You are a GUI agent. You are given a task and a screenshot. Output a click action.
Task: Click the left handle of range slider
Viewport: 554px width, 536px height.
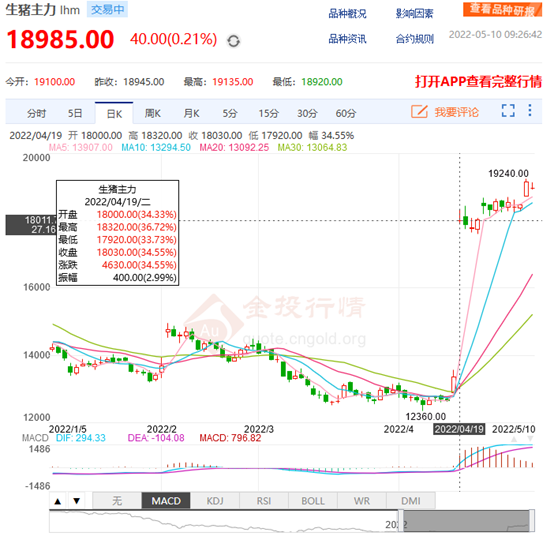point(401,521)
